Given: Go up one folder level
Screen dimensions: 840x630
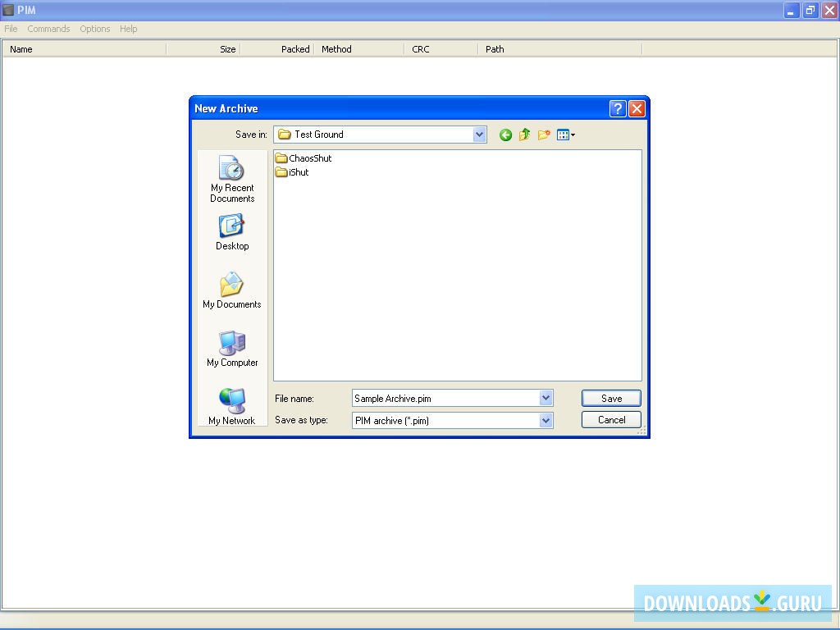Looking at the screenshot, I should coord(524,135).
